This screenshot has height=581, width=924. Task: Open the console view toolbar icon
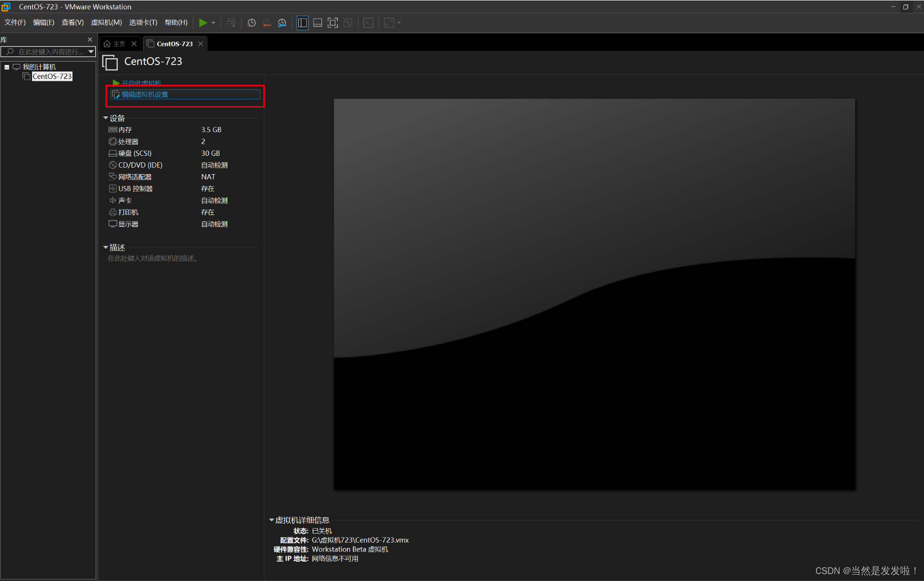(x=368, y=23)
